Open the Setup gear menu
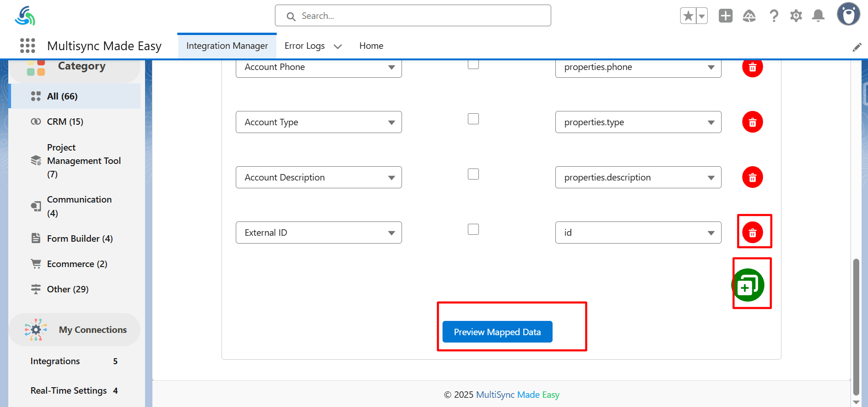Viewport: 868px width, 407px height. coord(796,16)
